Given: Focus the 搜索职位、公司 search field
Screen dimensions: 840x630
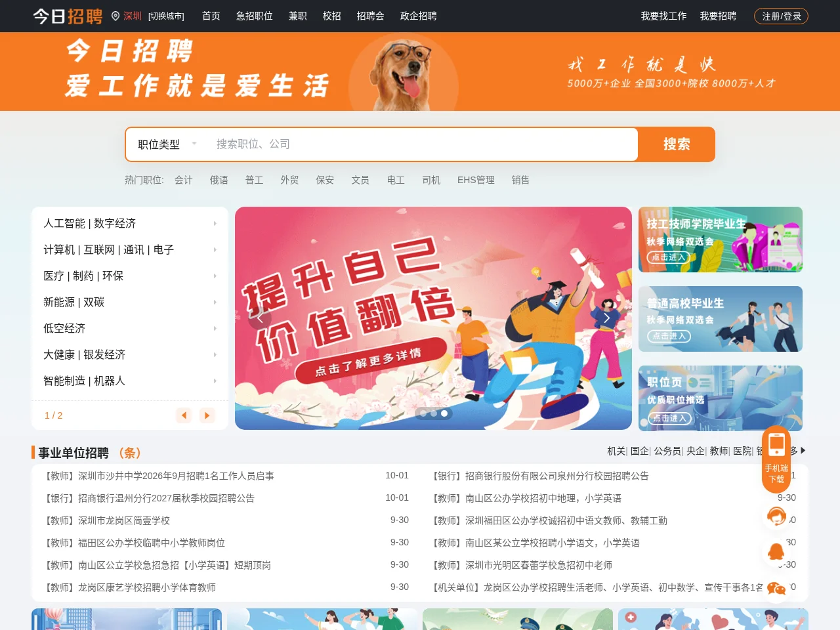Looking at the screenshot, I should pos(420,144).
